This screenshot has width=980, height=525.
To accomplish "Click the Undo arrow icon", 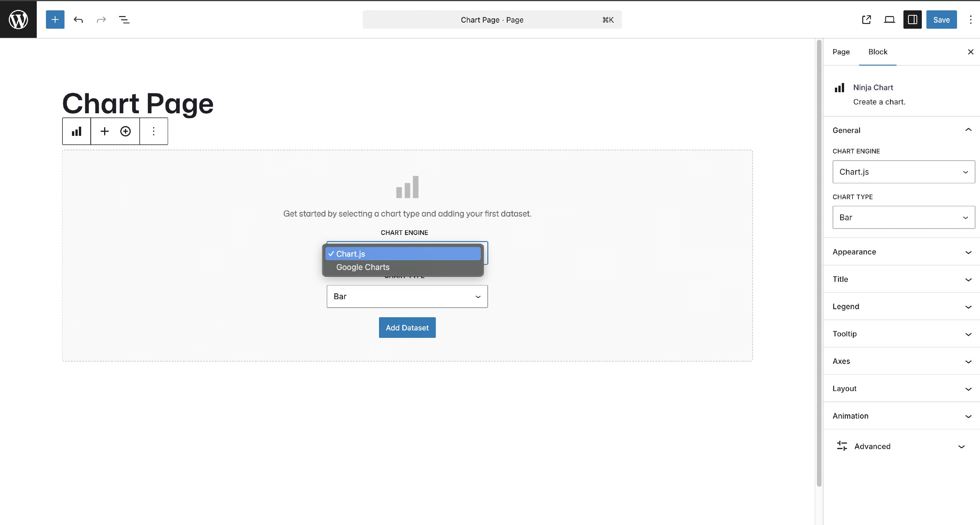I will (x=78, y=20).
